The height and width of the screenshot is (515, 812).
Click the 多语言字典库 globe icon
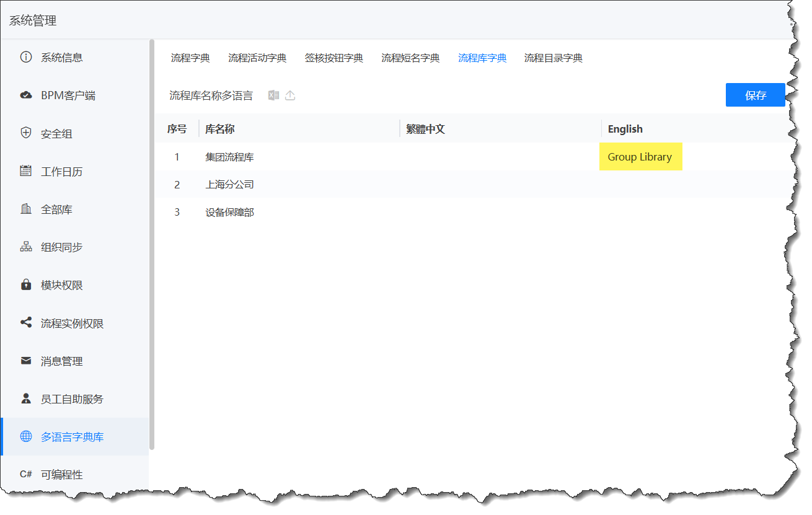pyautogui.click(x=25, y=436)
